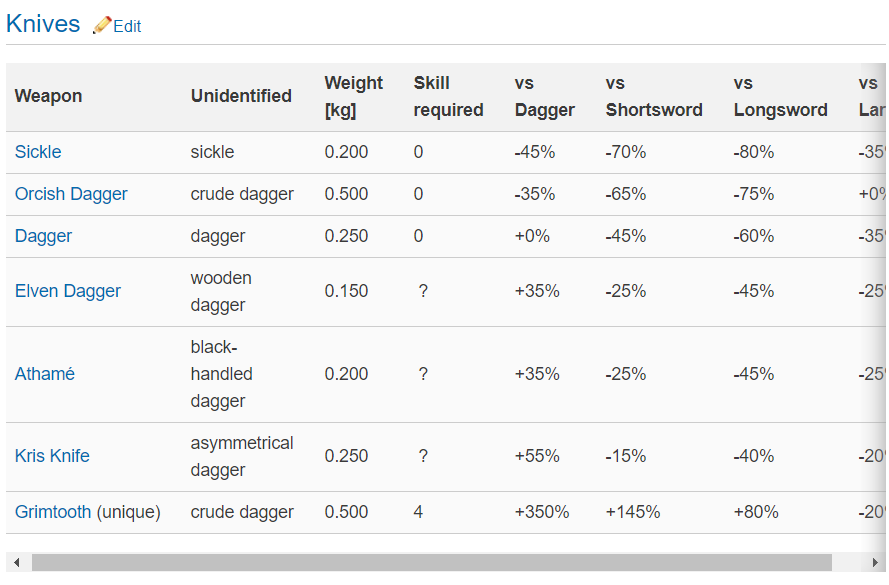The width and height of the screenshot is (889, 585).
Task: Open the Knives heading link
Action: (43, 24)
